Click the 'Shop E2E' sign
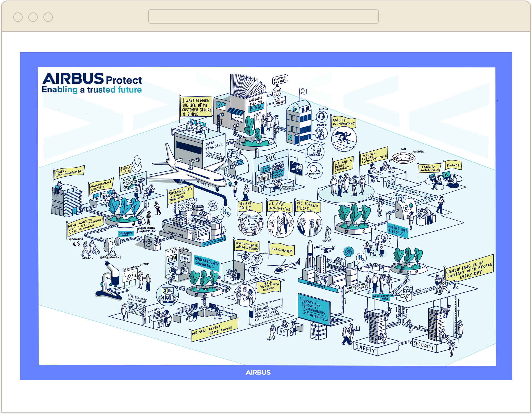Image resolution: width=532 pixels, height=414 pixels. point(277,93)
